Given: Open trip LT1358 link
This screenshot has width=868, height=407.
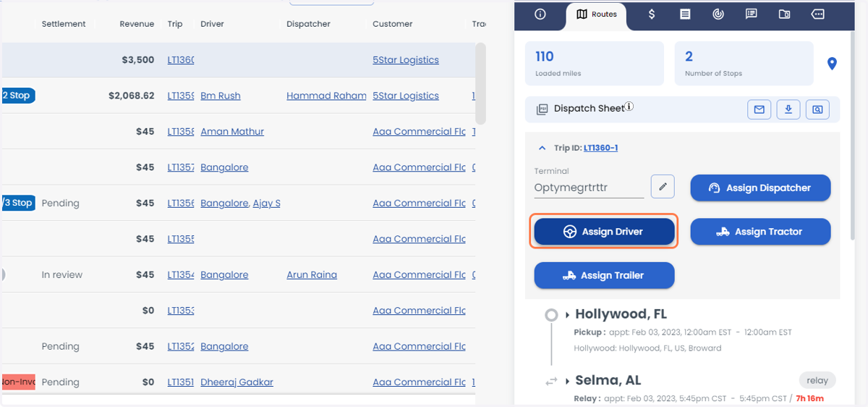Looking at the screenshot, I should tap(181, 132).
